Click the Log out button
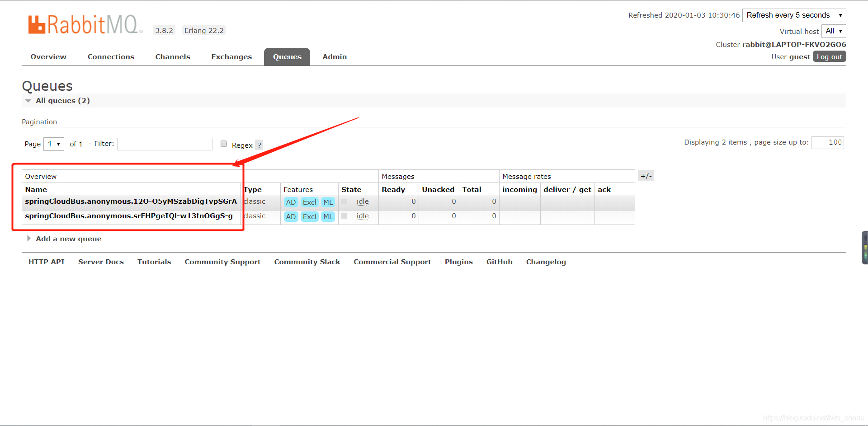 coord(830,56)
